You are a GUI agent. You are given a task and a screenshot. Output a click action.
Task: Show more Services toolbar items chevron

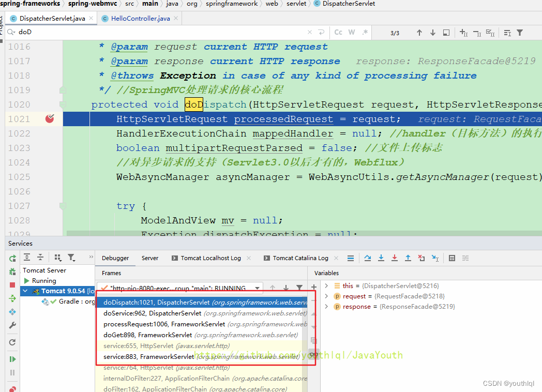91,257
